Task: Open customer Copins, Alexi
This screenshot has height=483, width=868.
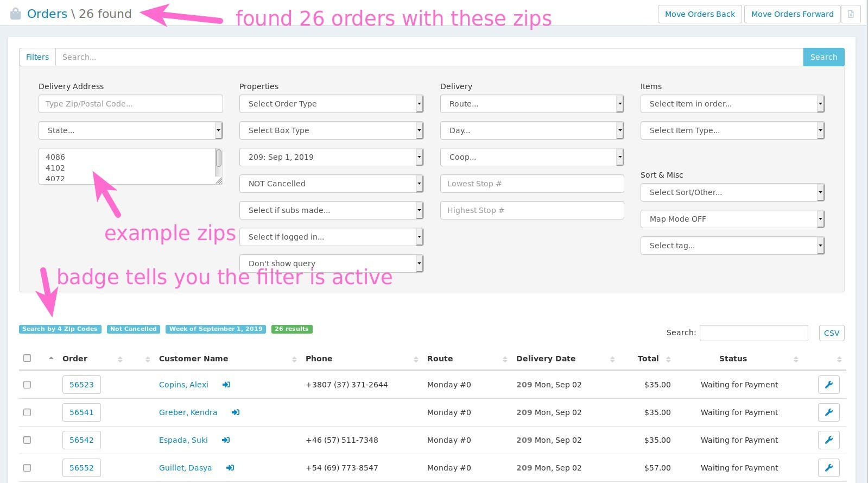Action: (x=183, y=385)
